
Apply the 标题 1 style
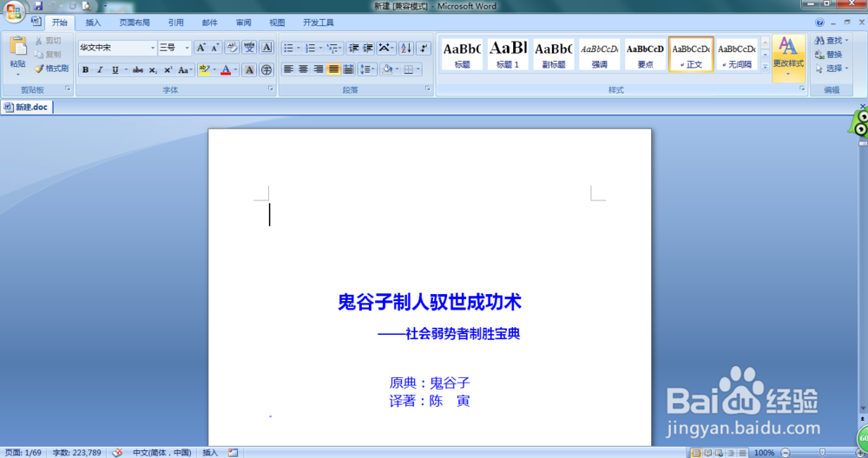click(x=508, y=55)
